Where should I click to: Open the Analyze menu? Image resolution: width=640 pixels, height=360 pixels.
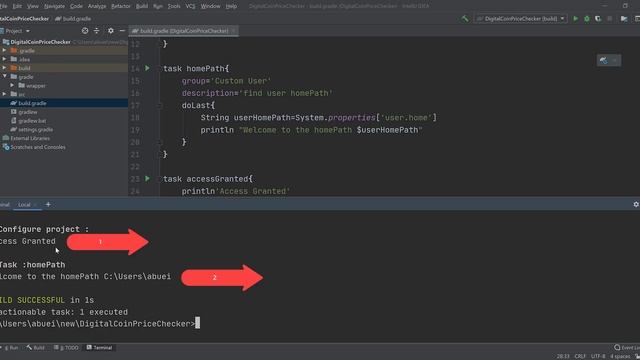point(97,6)
